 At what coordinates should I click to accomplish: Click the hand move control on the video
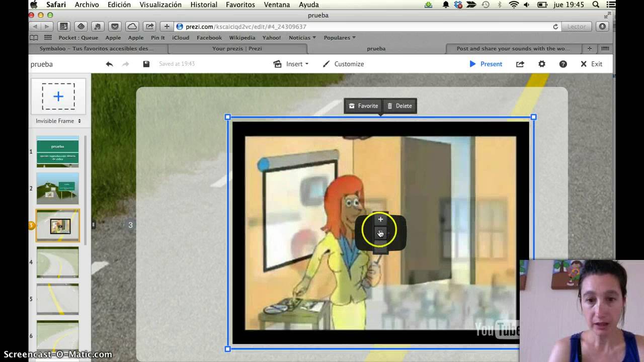tap(380, 233)
